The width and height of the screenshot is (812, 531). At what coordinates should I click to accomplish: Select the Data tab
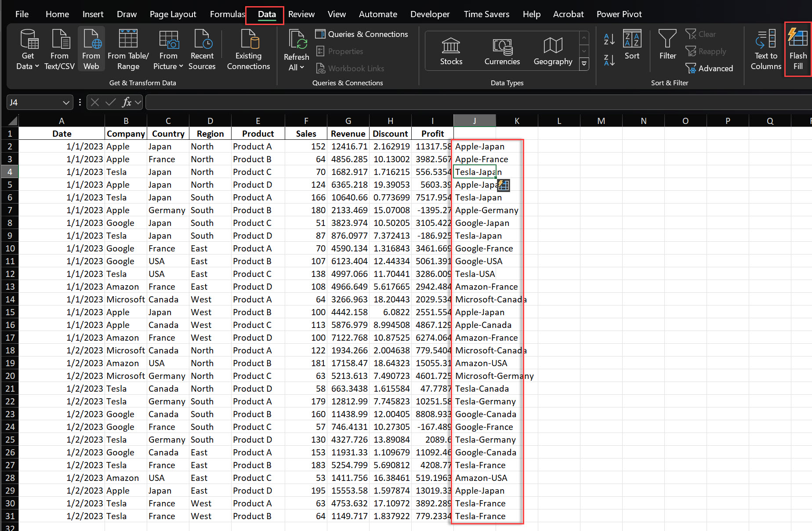(x=267, y=14)
